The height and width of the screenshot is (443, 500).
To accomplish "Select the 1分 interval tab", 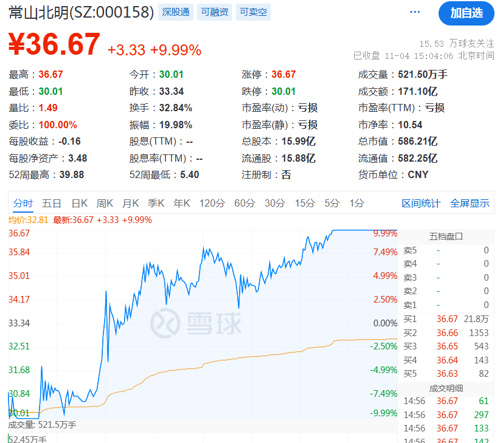I will tap(357, 203).
